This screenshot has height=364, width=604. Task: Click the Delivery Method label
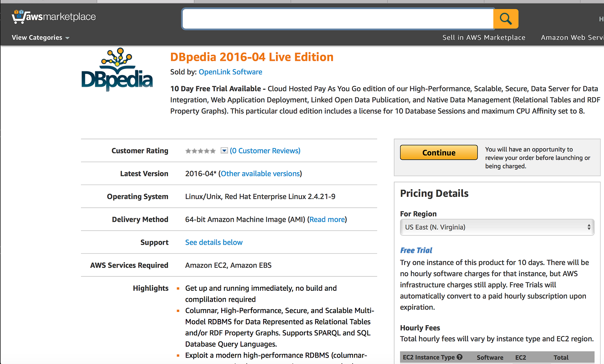(x=140, y=219)
